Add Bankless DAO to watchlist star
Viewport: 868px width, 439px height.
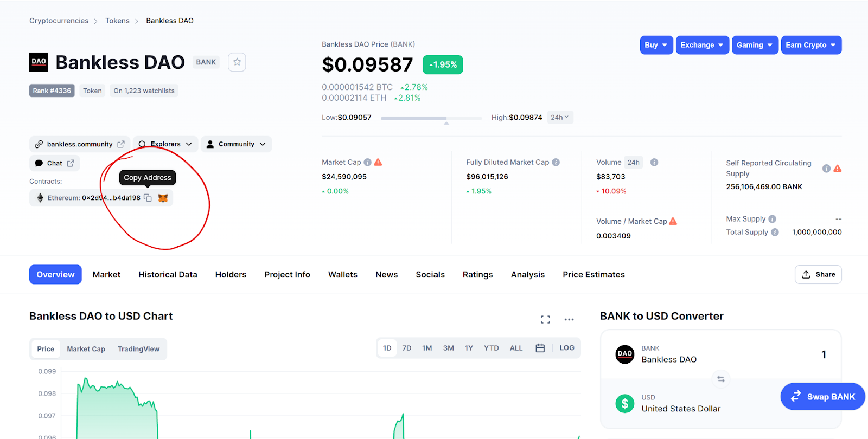coord(237,62)
